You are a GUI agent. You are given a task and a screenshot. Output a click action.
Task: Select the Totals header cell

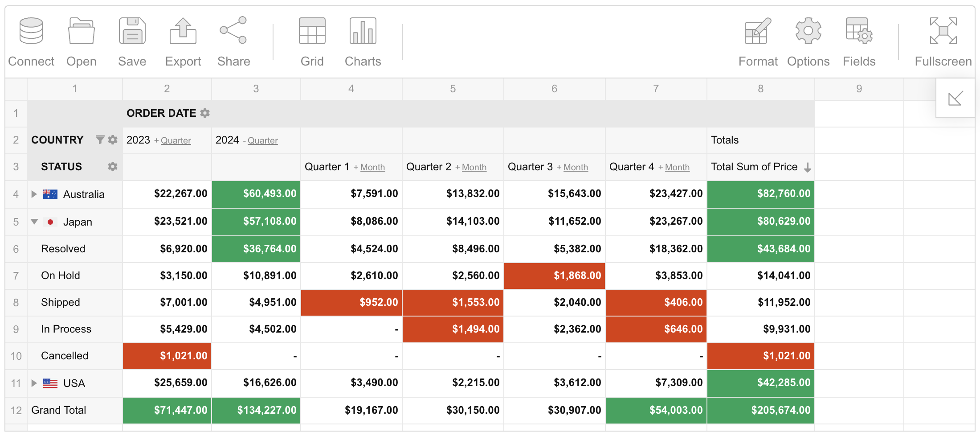coord(761,140)
